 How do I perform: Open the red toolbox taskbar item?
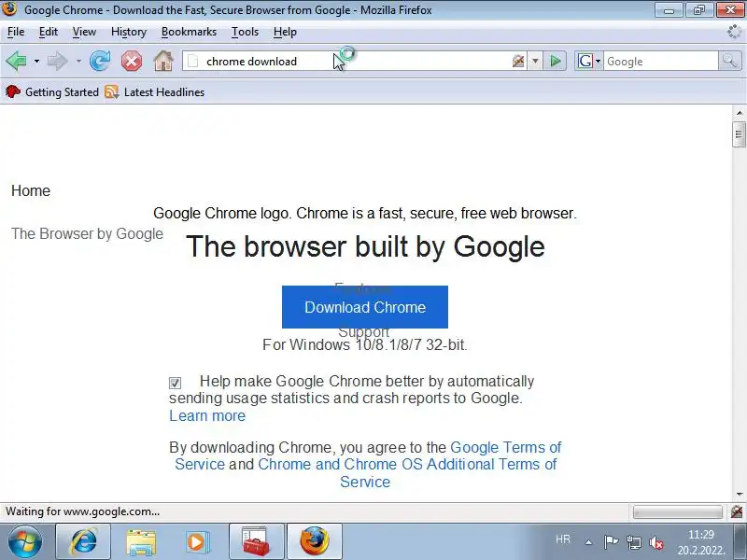[256, 541]
